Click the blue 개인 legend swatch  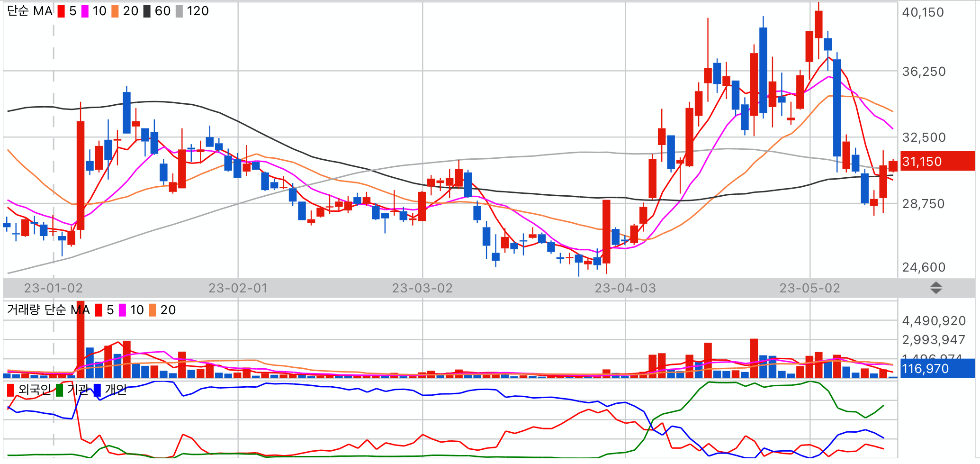point(97,390)
